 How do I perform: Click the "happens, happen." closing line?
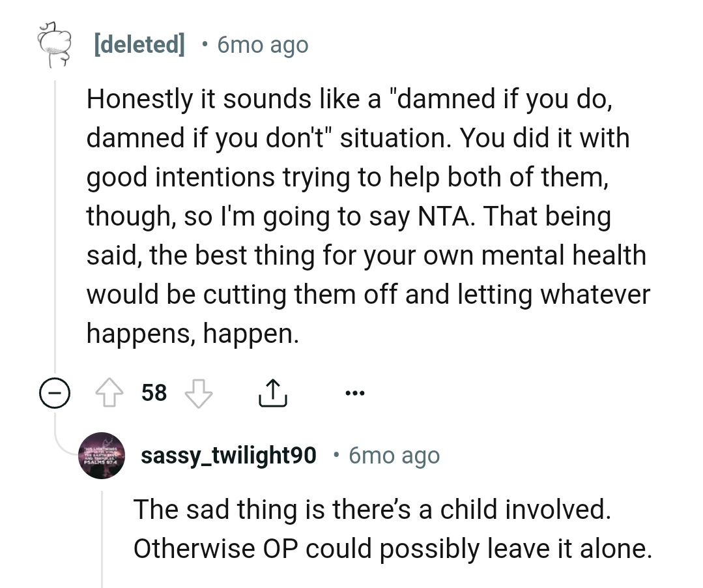tap(194, 334)
